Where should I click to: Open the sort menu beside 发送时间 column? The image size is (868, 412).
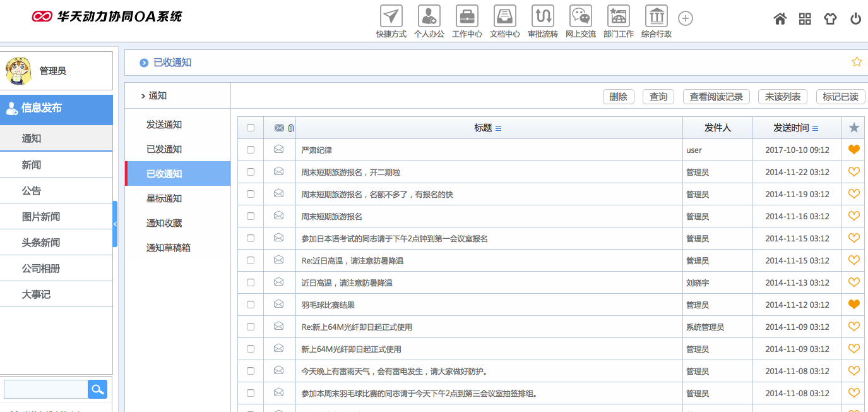tap(816, 128)
